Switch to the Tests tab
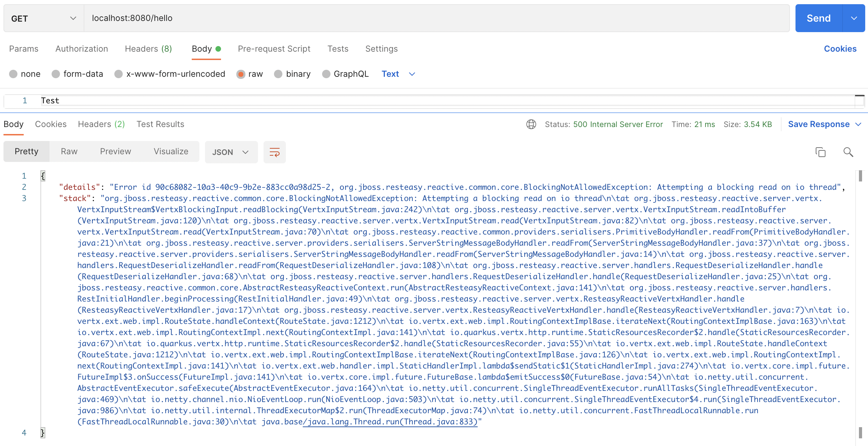 click(337, 49)
